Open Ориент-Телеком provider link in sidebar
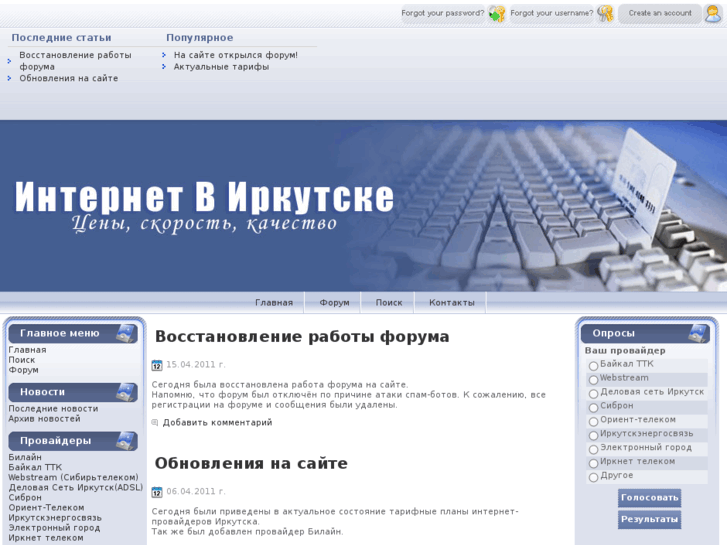 pos(46,508)
